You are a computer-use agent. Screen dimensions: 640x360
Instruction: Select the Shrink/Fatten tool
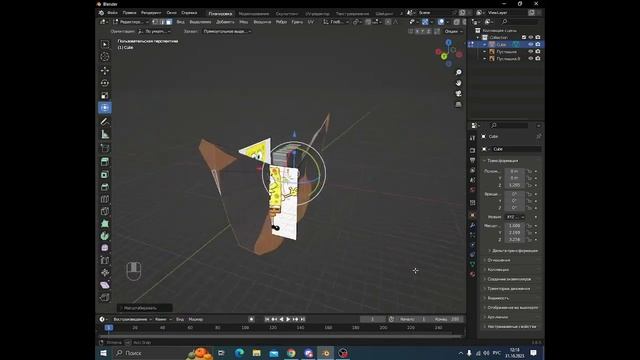105,273
